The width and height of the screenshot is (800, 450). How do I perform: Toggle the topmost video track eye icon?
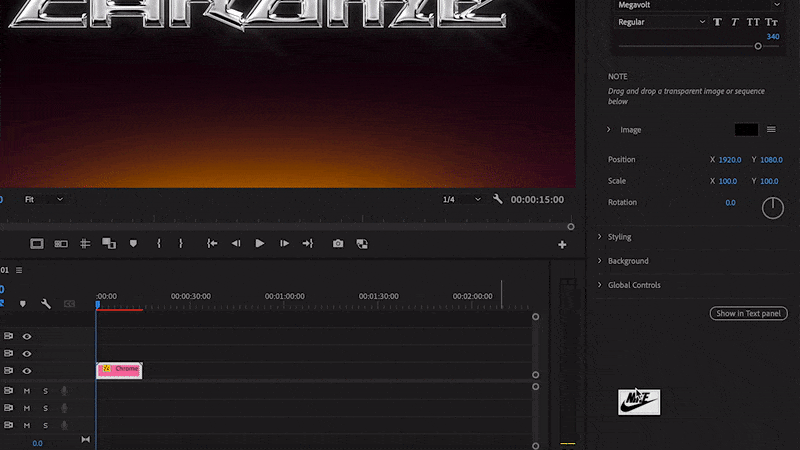click(27, 336)
